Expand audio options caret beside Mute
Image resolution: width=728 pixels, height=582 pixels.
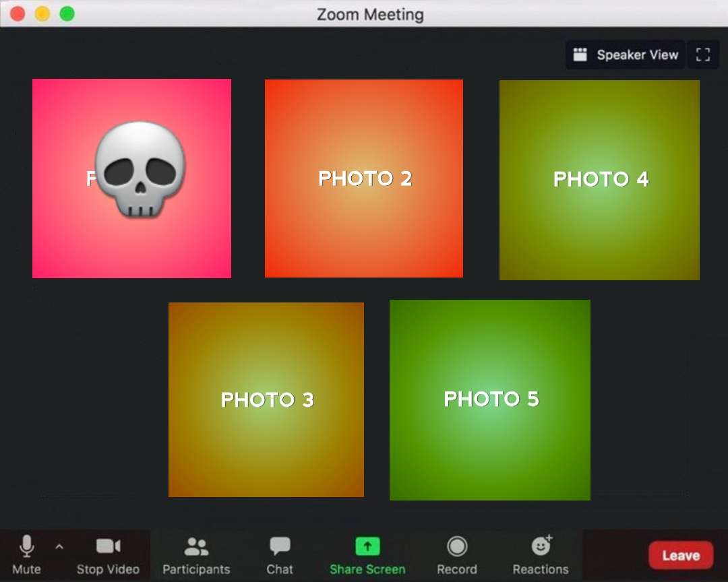tap(59, 546)
